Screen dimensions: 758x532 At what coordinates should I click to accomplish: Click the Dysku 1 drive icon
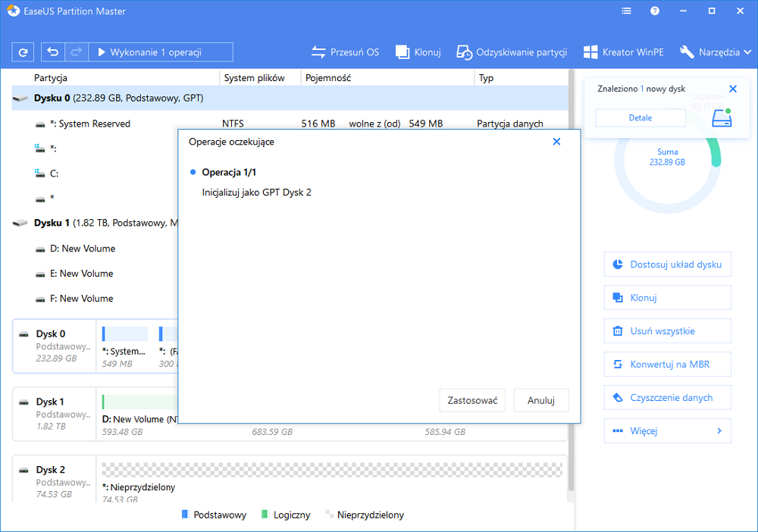20,224
